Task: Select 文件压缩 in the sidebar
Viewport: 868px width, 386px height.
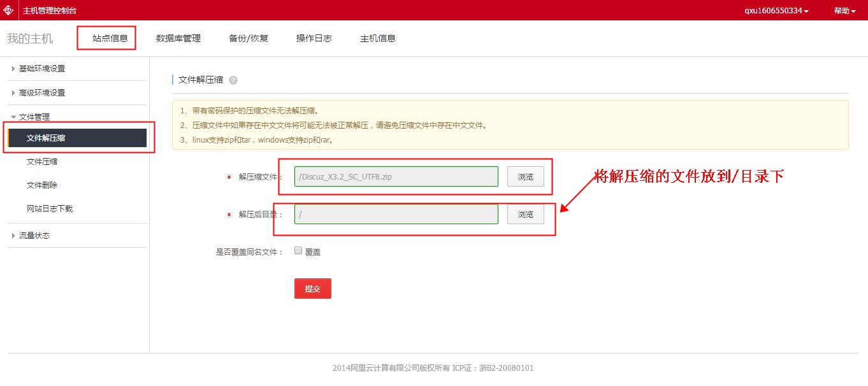Action: pos(42,162)
